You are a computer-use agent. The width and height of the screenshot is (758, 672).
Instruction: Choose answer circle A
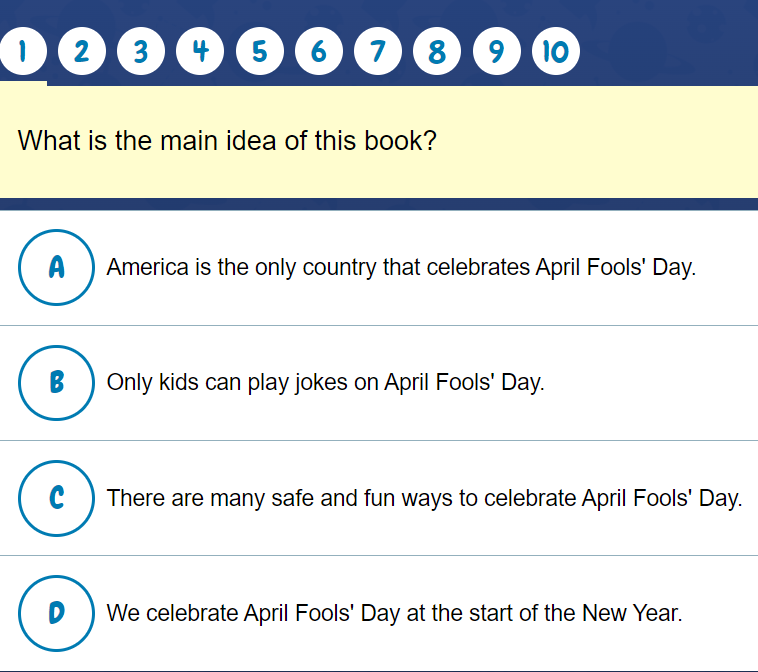tap(56, 268)
